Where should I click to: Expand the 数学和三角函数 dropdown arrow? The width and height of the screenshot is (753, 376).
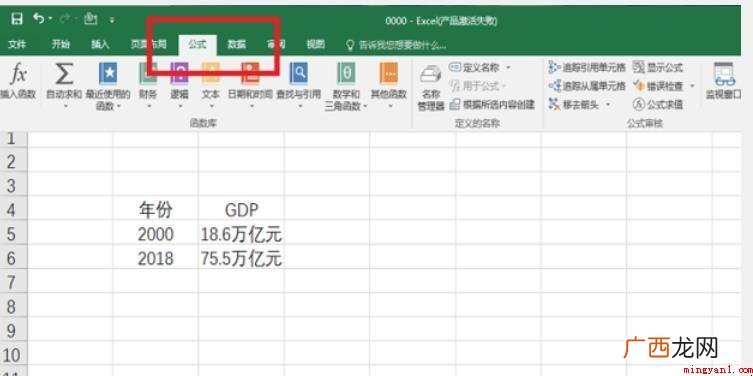pos(365,106)
